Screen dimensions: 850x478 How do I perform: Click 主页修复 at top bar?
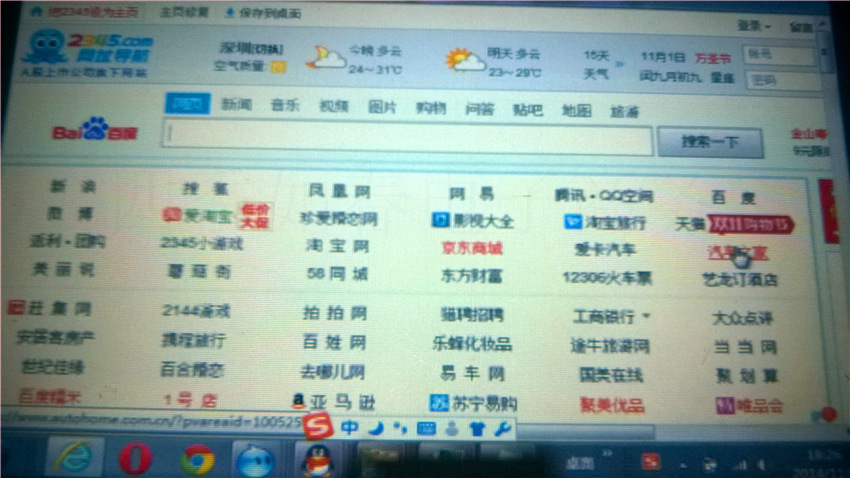(184, 12)
